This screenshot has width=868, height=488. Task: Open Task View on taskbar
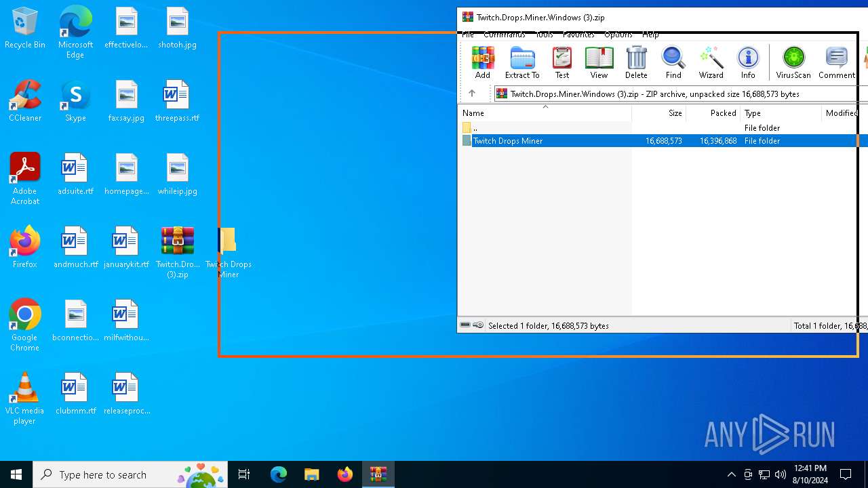tap(244, 474)
